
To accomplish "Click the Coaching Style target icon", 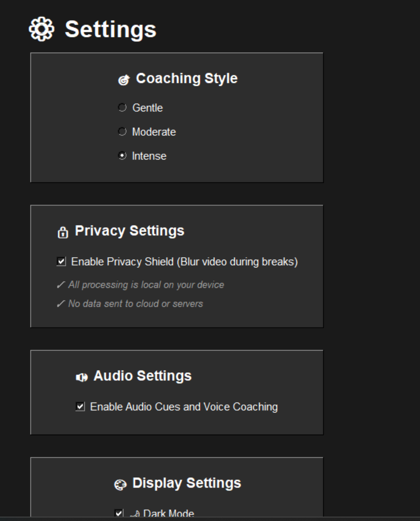I will tap(123, 80).
